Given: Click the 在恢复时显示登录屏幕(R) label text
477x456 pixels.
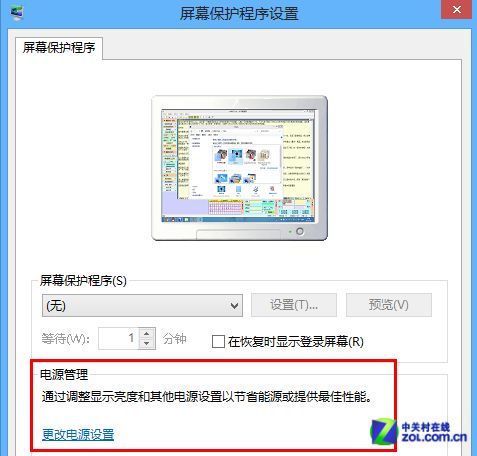Looking at the screenshot, I should click(x=296, y=342).
